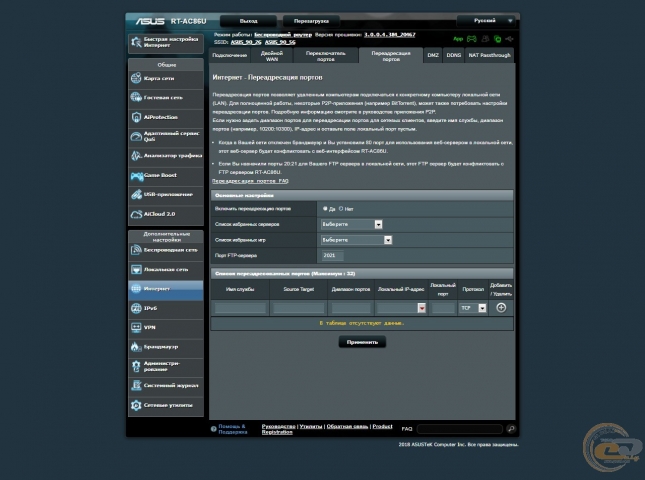Select the AiProtection shield icon

[x=136, y=117]
